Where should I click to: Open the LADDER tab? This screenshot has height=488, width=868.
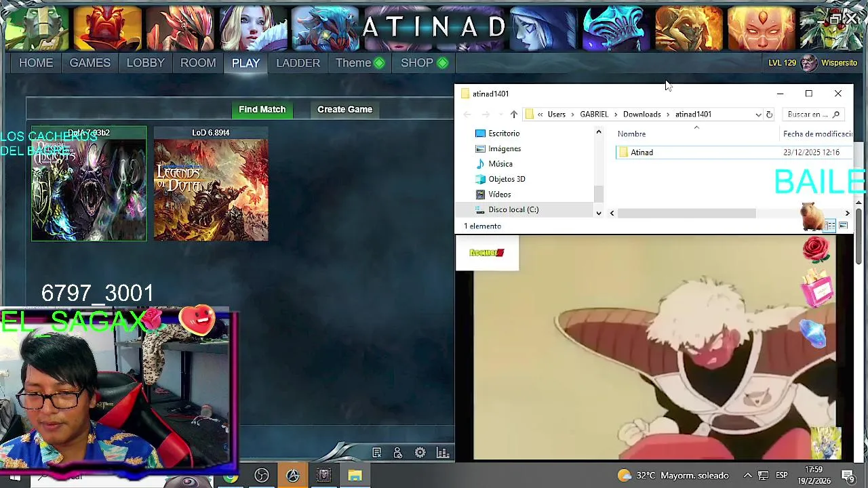[x=298, y=62]
